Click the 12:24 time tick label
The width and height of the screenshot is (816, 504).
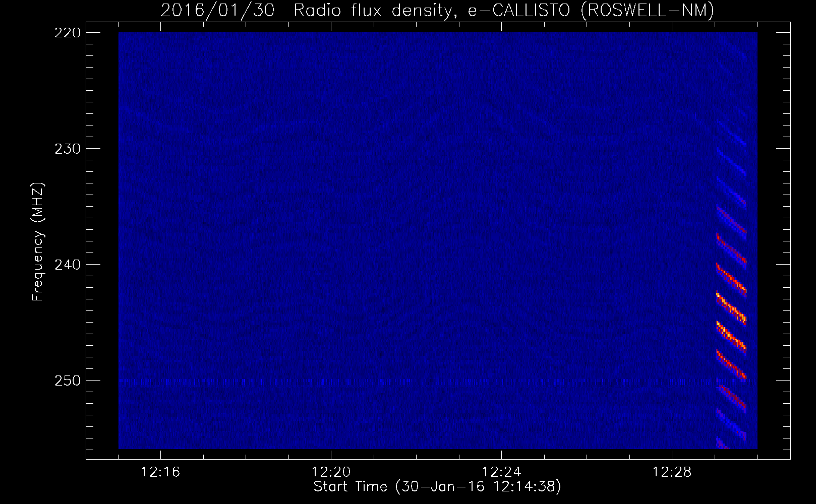tap(501, 472)
